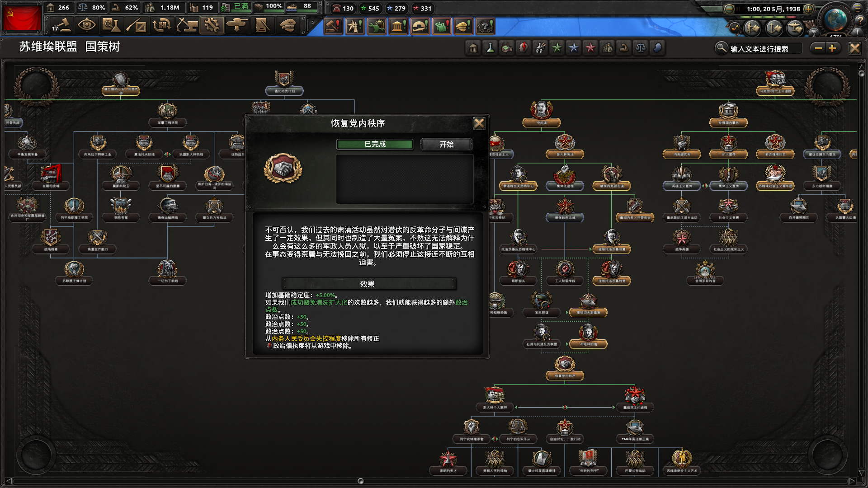The height and width of the screenshot is (488, 868).
Task: Click the 开始 button in the focus popup
Action: click(x=446, y=144)
